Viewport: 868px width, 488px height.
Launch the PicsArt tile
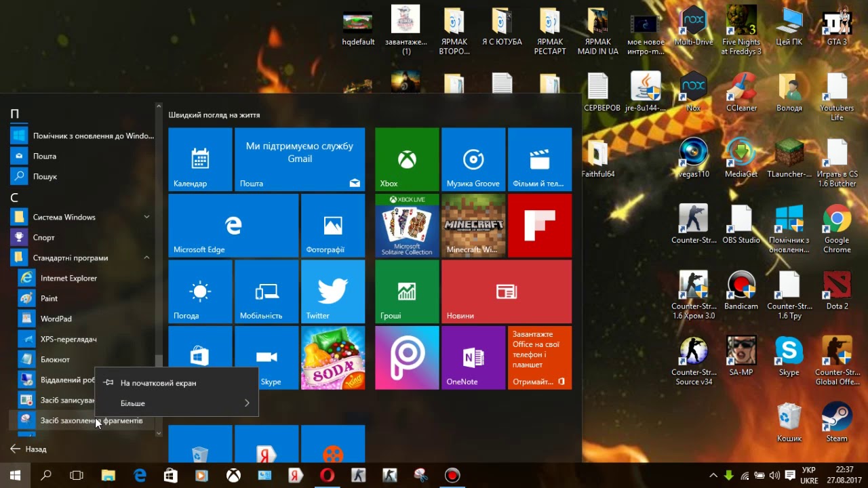[407, 358]
